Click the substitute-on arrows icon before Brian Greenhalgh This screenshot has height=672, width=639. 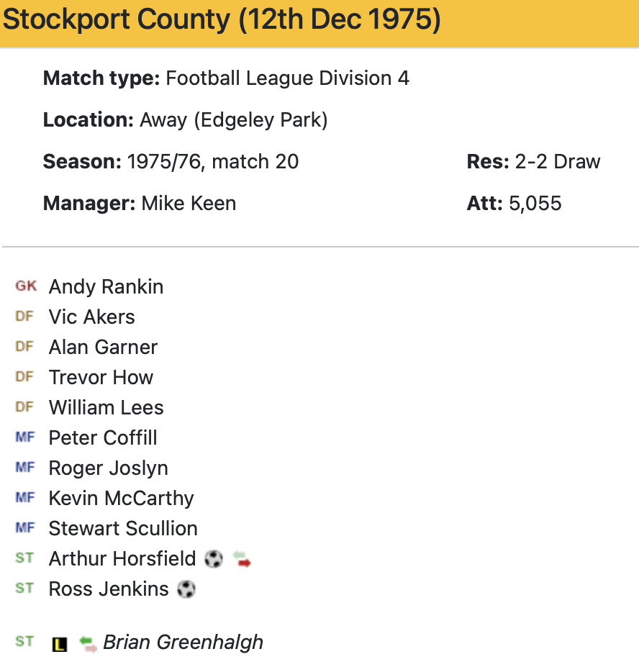[x=88, y=643]
